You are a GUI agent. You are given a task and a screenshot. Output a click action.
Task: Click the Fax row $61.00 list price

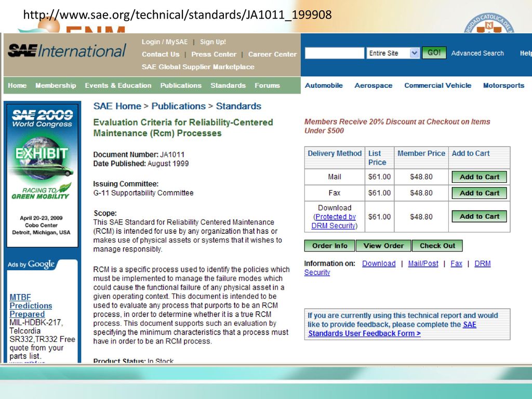click(x=379, y=193)
